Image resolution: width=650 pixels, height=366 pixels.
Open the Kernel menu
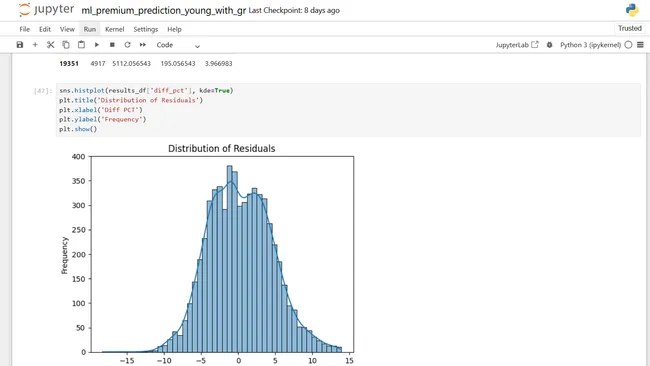[x=114, y=29]
